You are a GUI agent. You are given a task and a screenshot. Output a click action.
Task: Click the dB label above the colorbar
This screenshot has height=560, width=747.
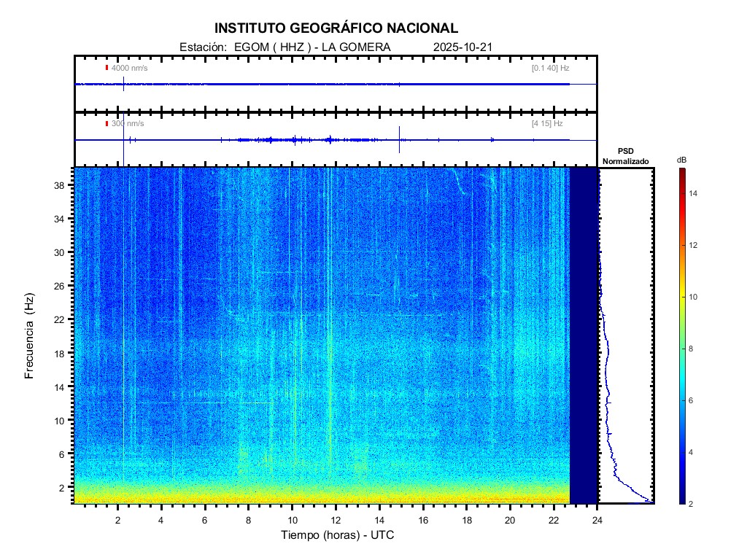pyautogui.click(x=681, y=159)
